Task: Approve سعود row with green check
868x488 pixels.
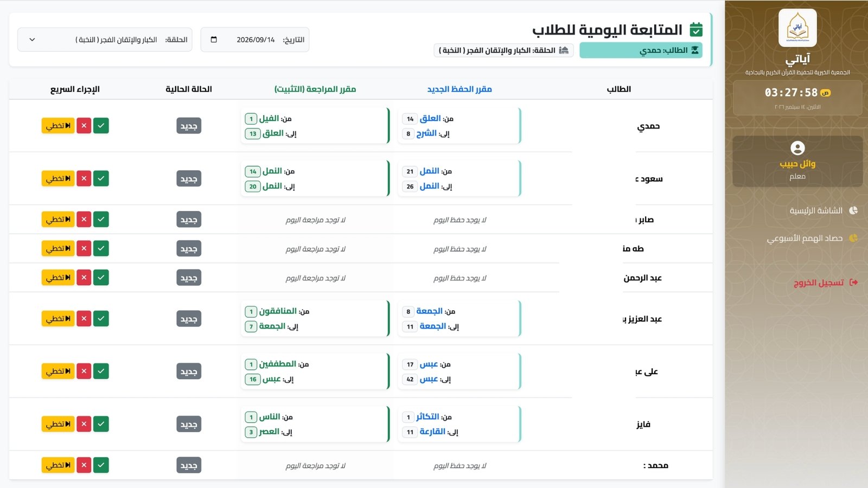Action: click(101, 178)
